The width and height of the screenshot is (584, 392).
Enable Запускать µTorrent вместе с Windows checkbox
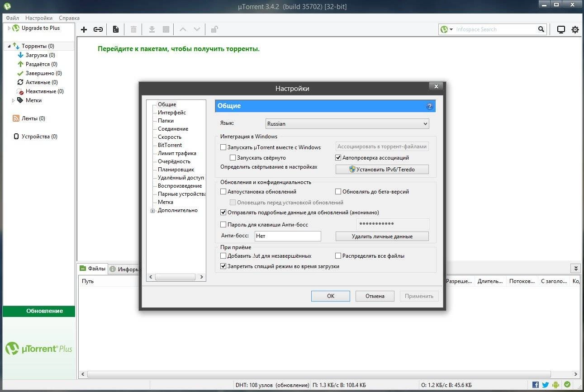coord(223,147)
